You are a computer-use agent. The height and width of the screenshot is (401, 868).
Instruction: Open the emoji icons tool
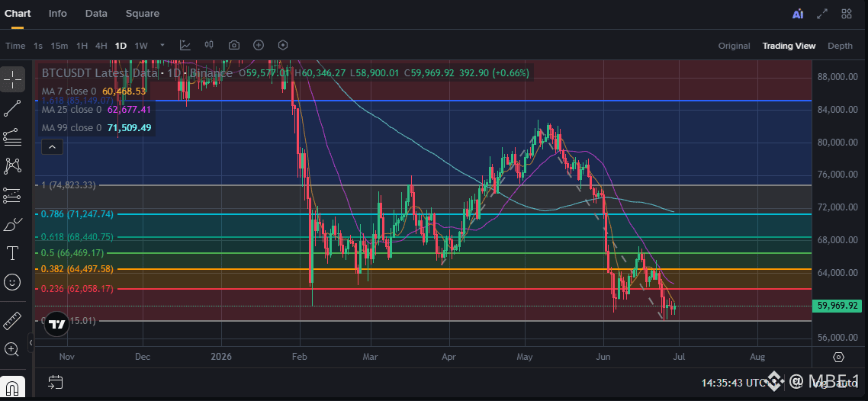[x=12, y=282]
